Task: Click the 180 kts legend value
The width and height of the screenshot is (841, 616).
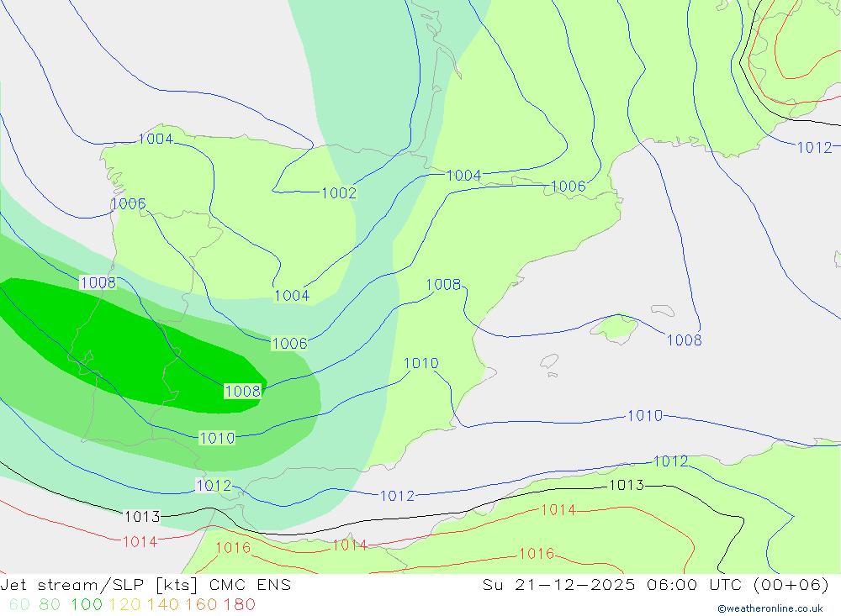Action: pyautogui.click(x=239, y=604)
